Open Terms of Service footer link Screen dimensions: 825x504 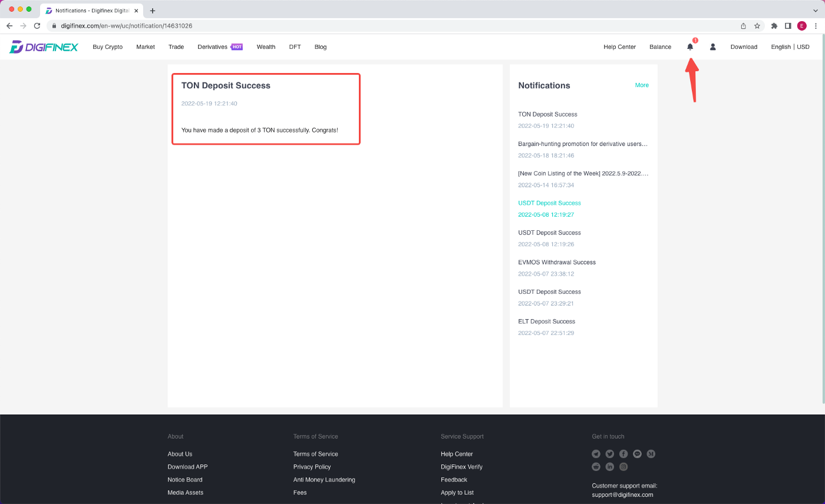pyautogui.click(x=316, y=454)
